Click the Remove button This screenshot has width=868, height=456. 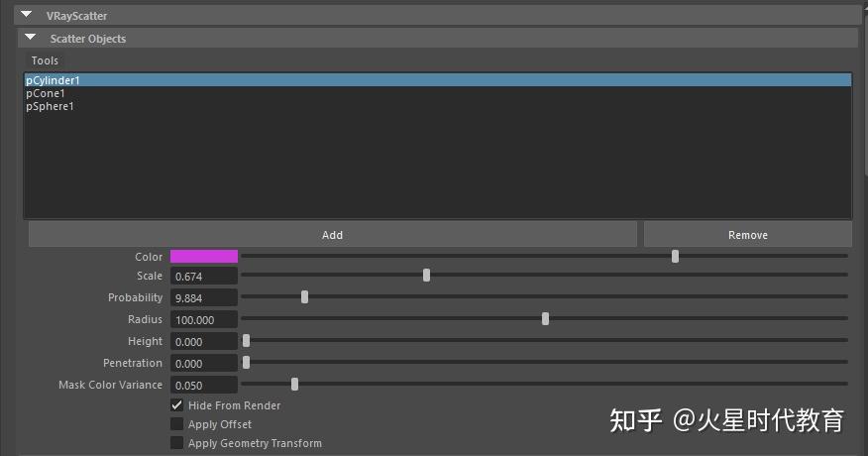coord(747,235)
